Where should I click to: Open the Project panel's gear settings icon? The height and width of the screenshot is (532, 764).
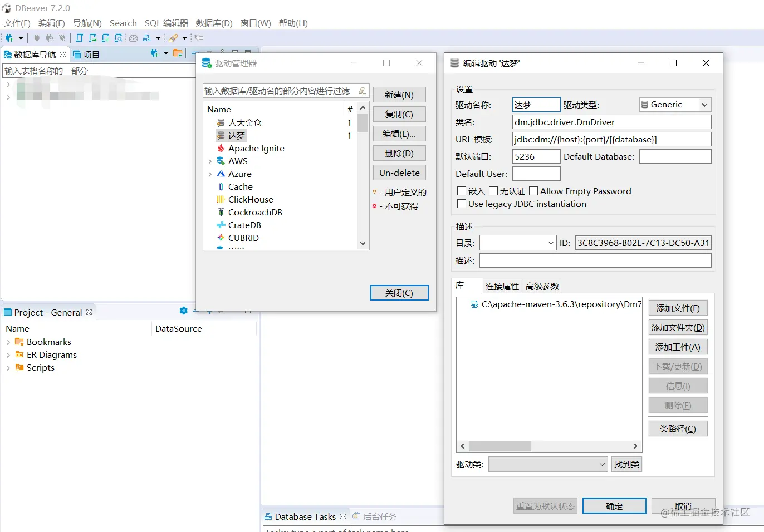click(x=184, y=311)
